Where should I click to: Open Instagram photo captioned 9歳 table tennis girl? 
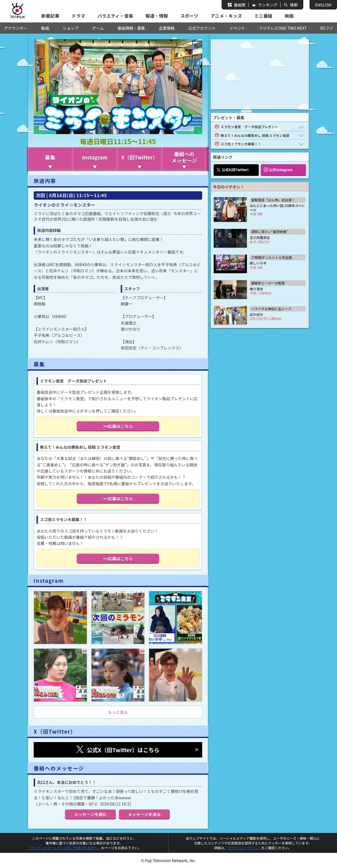coord(118,675)
